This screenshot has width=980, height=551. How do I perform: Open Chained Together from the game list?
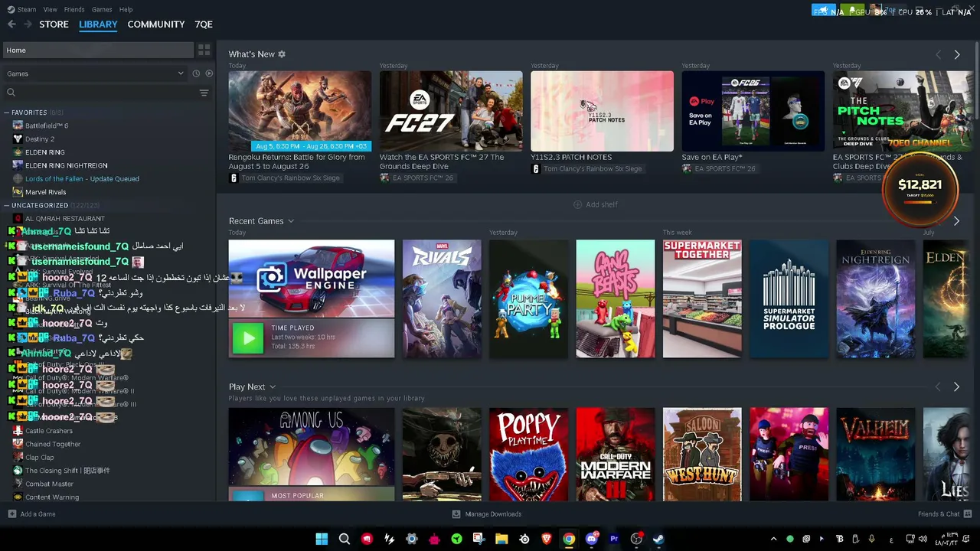[52, 444]
